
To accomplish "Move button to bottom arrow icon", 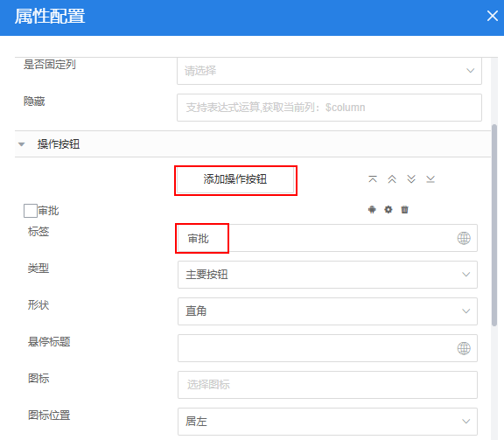I will pos(430,179).
